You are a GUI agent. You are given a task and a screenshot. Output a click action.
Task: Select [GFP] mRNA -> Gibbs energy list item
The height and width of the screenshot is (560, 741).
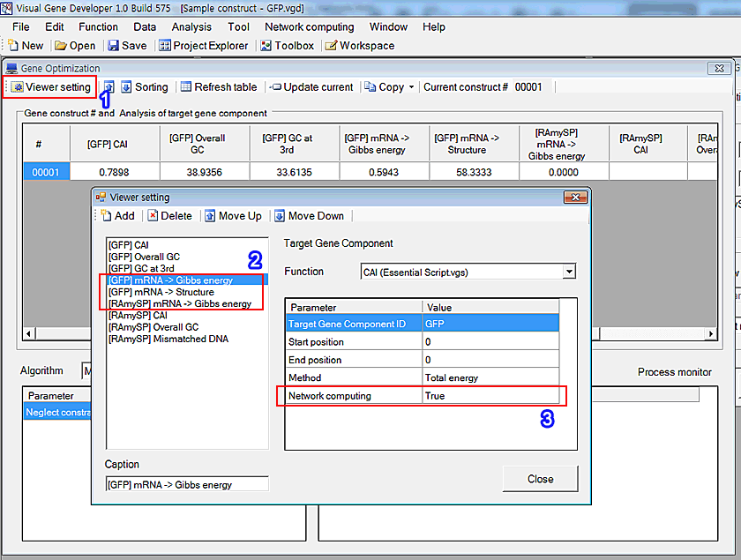188,280
